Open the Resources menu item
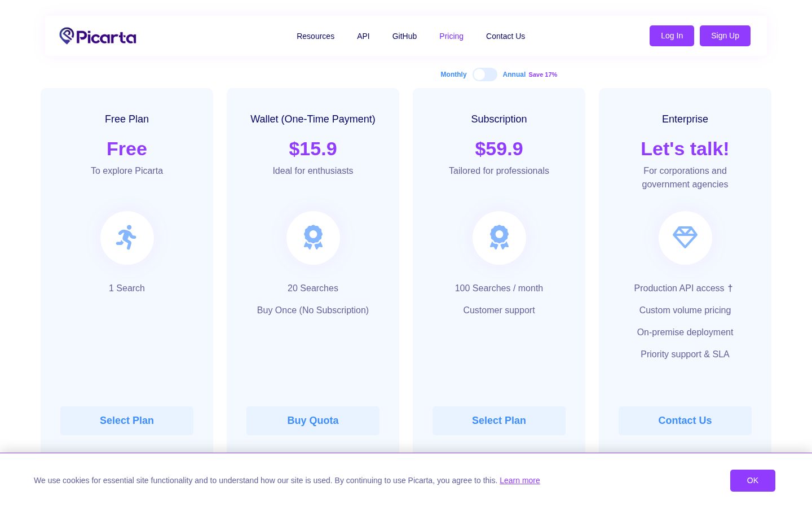This screenshot has width=812, height=508. [315, 36]
